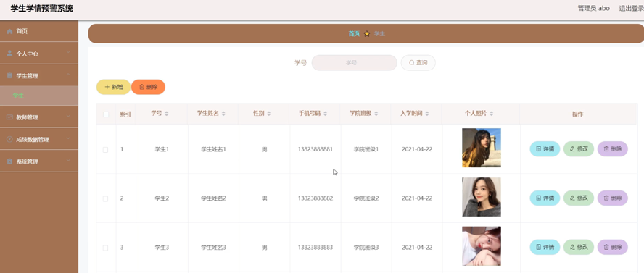Click the clipboard icon next to 学生管理
Image resolution: width=644 pixels, height=273 pixels.
click(x=9, y=76)
